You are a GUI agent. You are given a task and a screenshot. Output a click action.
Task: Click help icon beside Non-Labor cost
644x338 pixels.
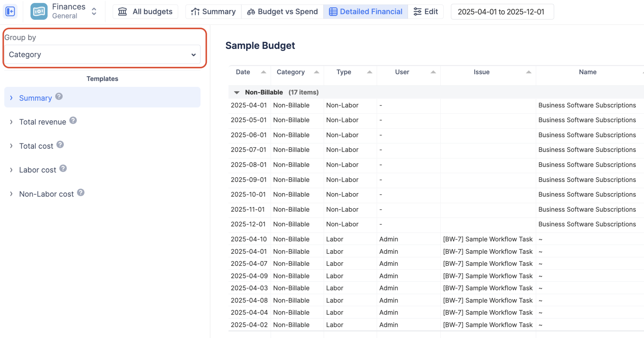coord(80,193)
